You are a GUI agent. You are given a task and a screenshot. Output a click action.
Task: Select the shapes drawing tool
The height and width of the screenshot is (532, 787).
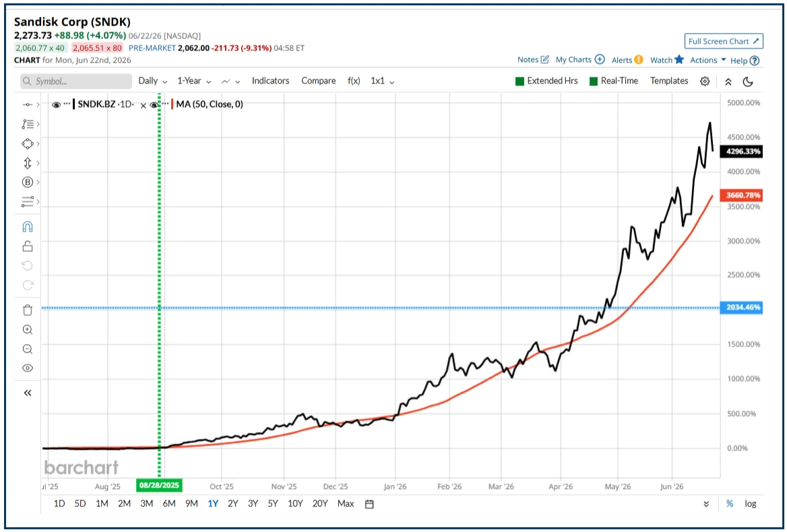click(x=28, y=144)
